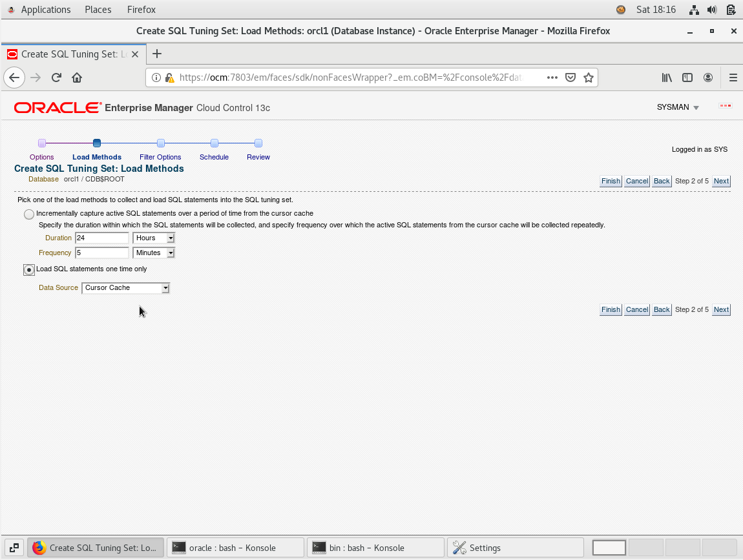Open the Applications menu
The width and height of the screenshot is (743, 560).
45,10
